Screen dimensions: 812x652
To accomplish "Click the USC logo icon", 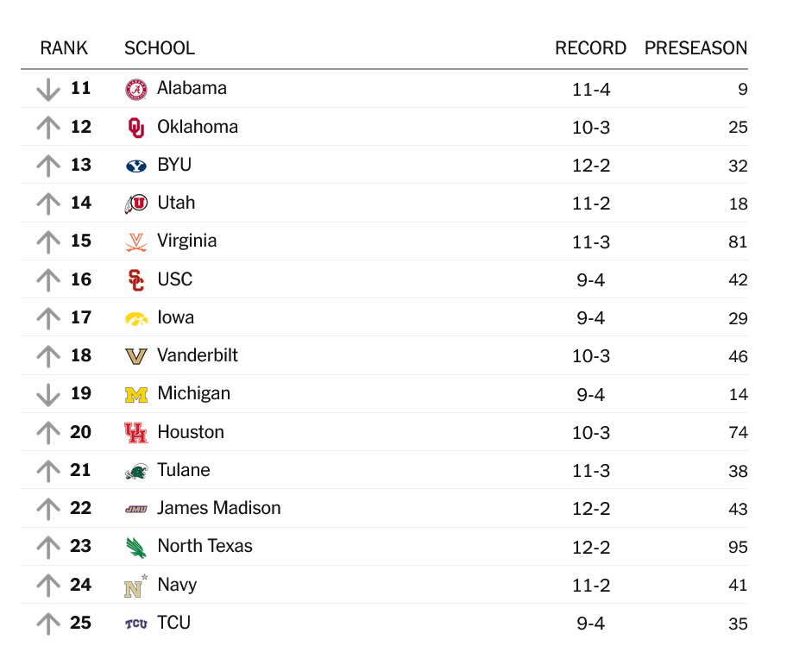I will [135, 280].
